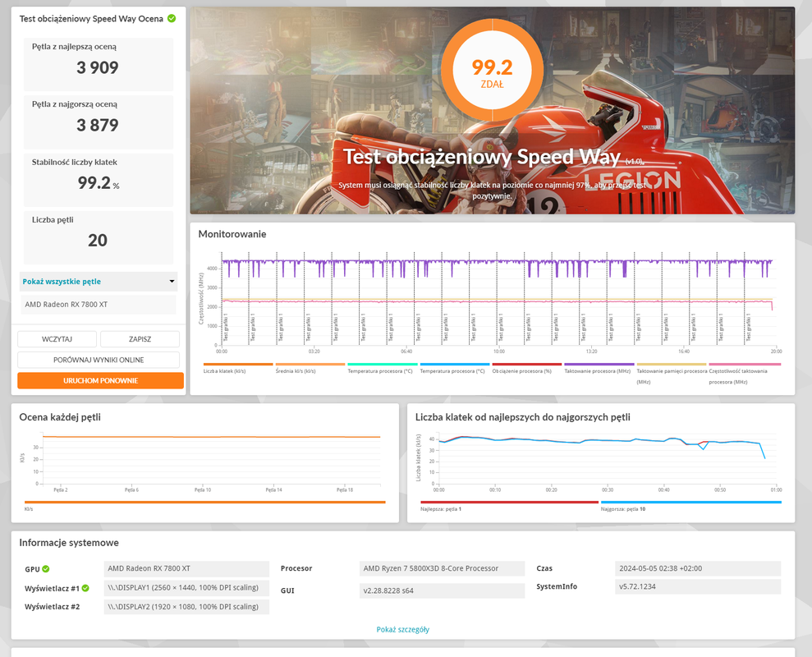Click the 00:30 time label on frame chart

[608, 489]
